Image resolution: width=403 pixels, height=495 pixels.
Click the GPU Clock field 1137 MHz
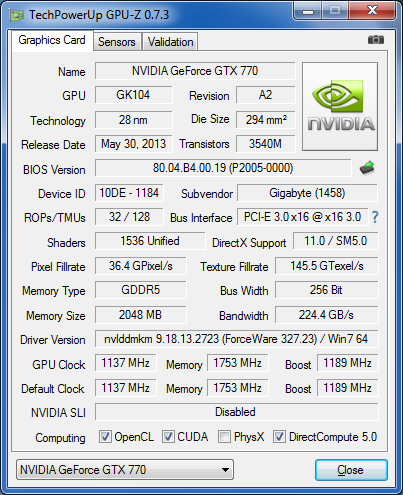[126, 363]
